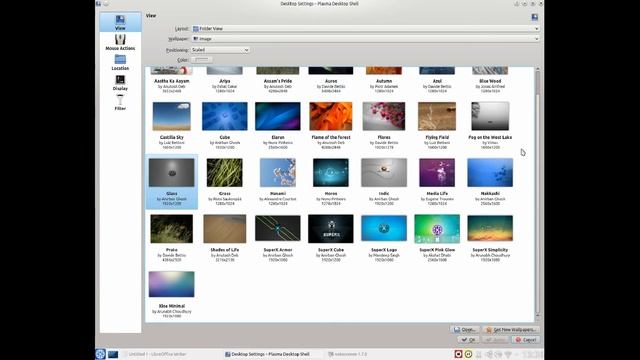Select the SuperX Cube wallpaper
Image resolution: width=640 pixels, height=360 pixels.
(331, 238)
